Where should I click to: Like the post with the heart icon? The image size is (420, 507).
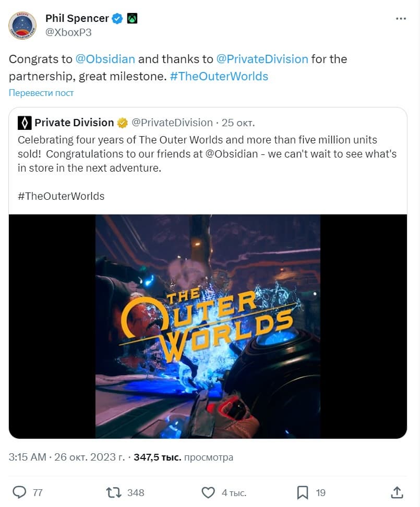coord(208,492)
